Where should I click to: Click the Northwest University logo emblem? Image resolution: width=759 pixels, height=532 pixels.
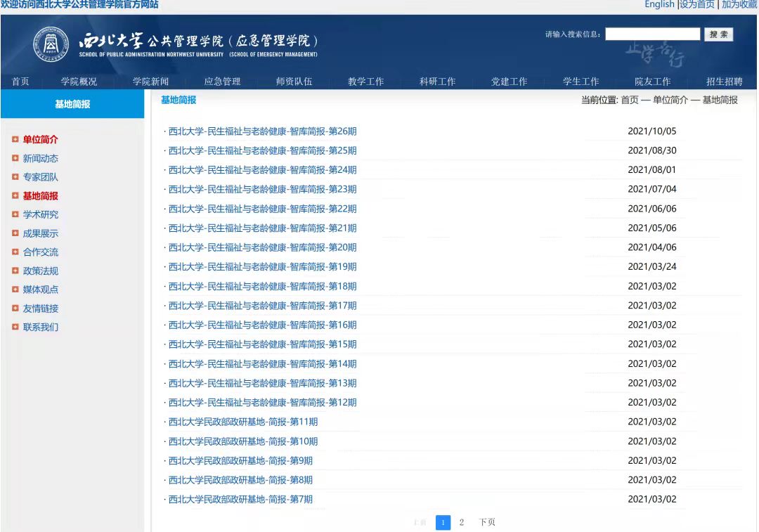pyautogui.click(x=51, y=44)
